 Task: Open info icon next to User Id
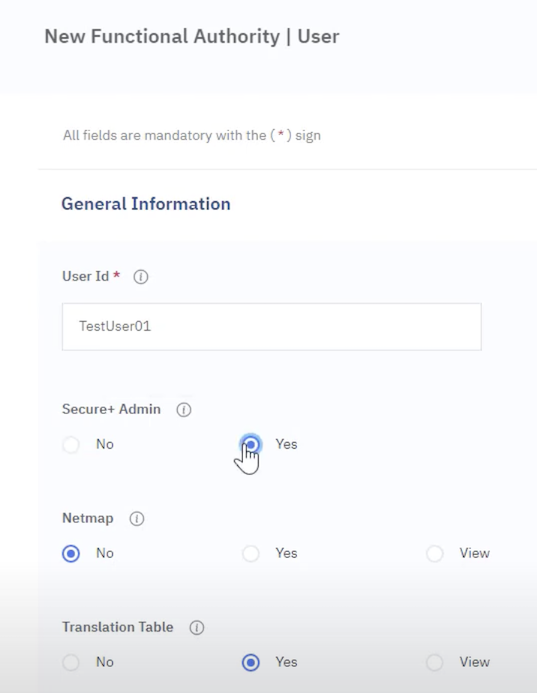click(x=141, y=277)
